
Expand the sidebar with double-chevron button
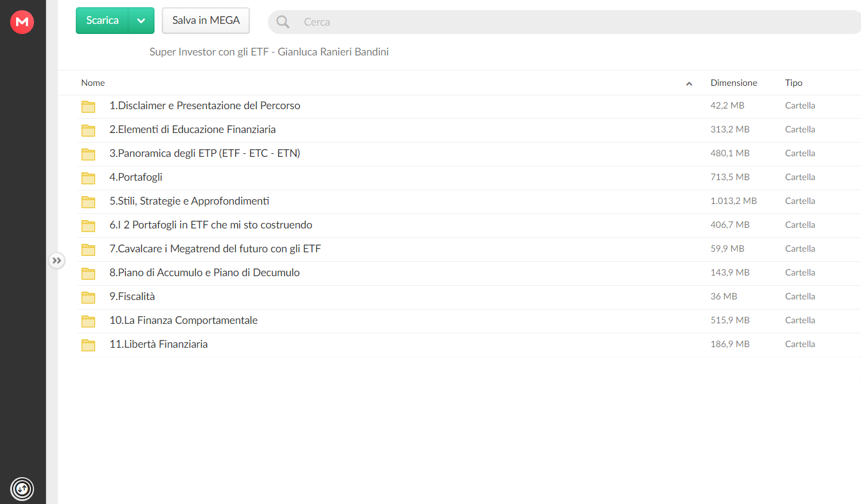[x=57, y=261]
